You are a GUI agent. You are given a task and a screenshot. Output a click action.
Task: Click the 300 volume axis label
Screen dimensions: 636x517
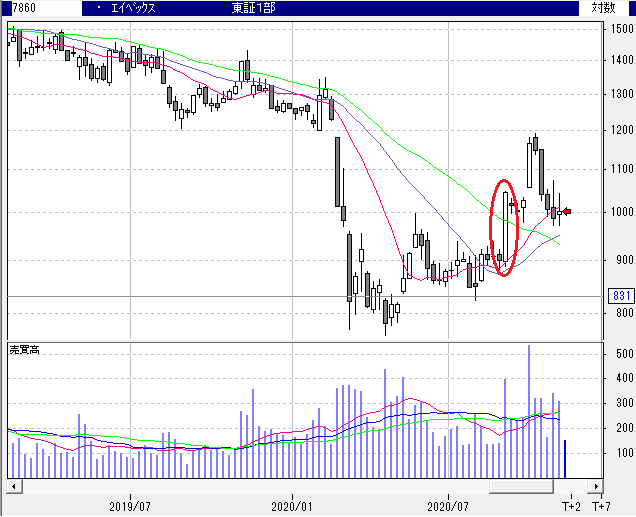coord(625,403)
